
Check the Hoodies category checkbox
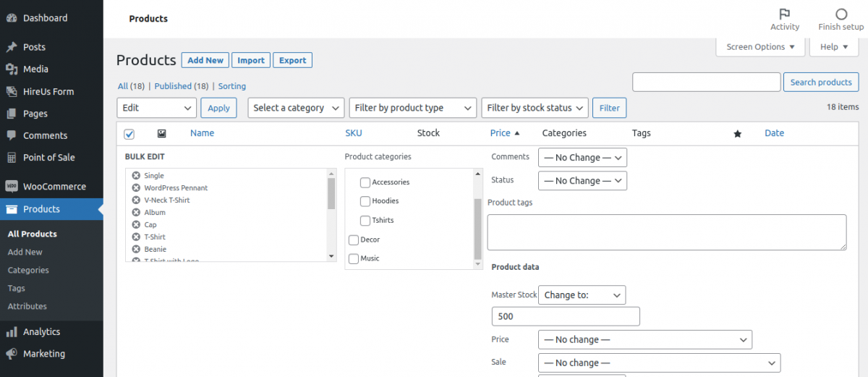pos(365,201)
